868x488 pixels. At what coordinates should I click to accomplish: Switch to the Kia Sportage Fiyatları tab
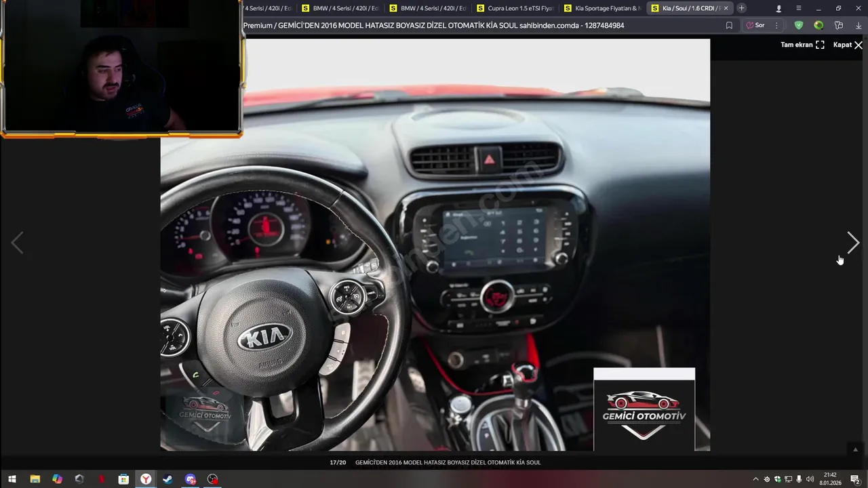602,8
